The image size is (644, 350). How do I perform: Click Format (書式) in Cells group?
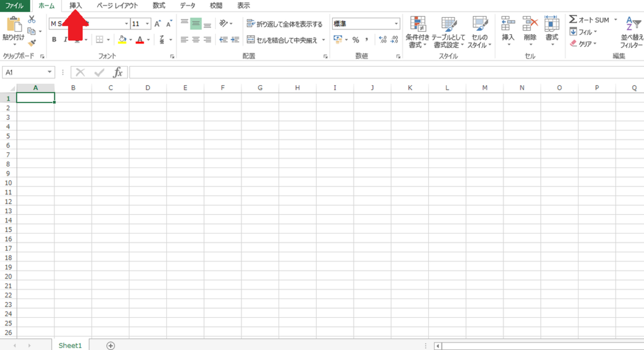(x=552, y=31)
